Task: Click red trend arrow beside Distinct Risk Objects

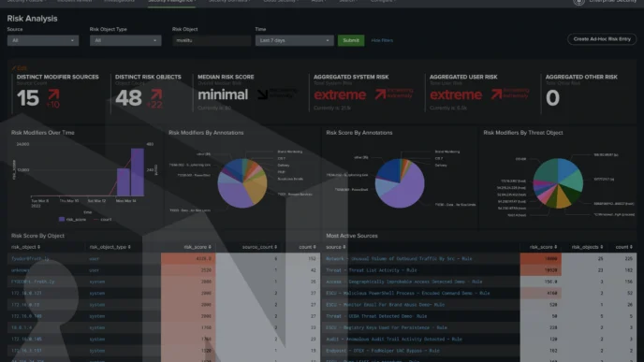Action: click(156, 94)
